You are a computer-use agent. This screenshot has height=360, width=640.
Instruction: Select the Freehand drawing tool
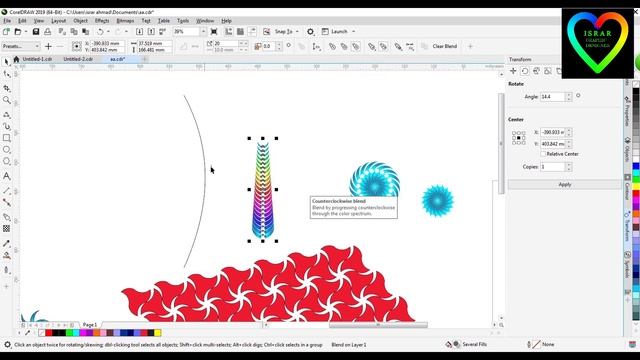7,115
